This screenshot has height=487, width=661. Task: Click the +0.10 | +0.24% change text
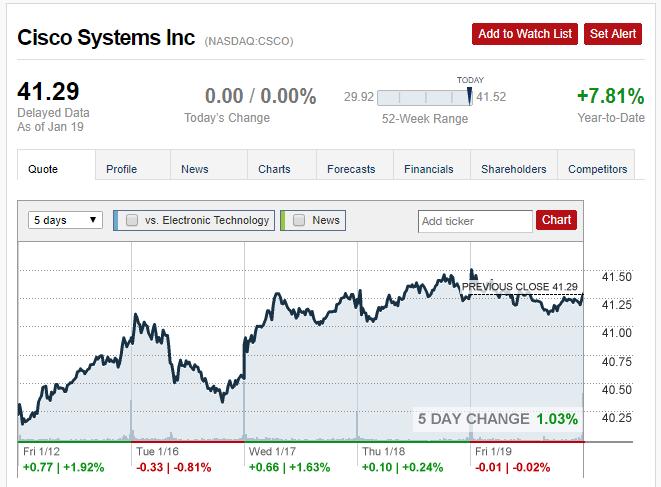[403, 468]
